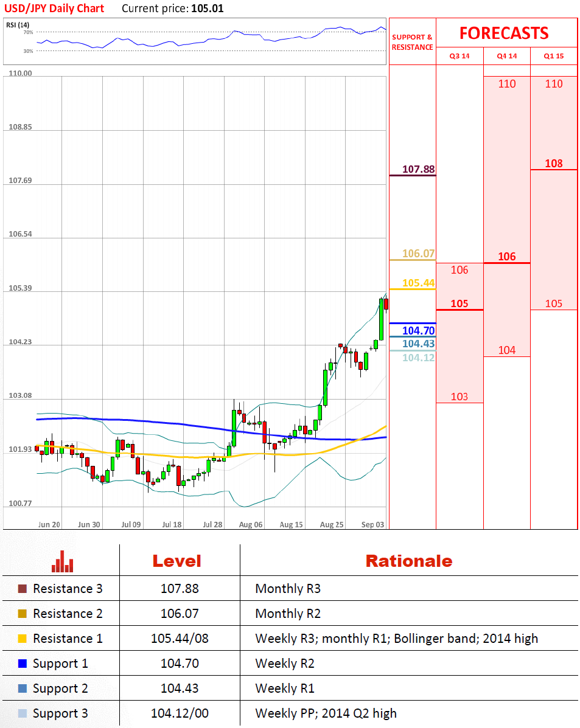
Task: Click the gold Resistance 2 color square
Action: (23, 614)
